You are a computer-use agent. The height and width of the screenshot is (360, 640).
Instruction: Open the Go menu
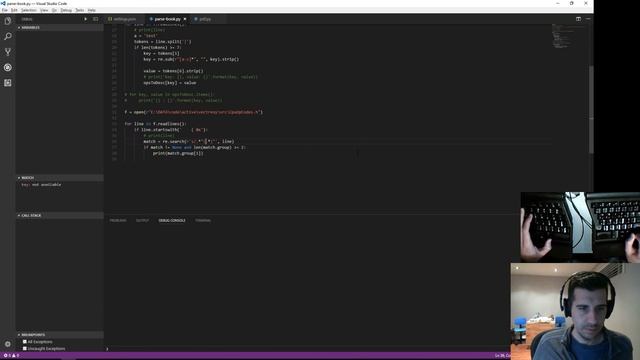point(54,10)
